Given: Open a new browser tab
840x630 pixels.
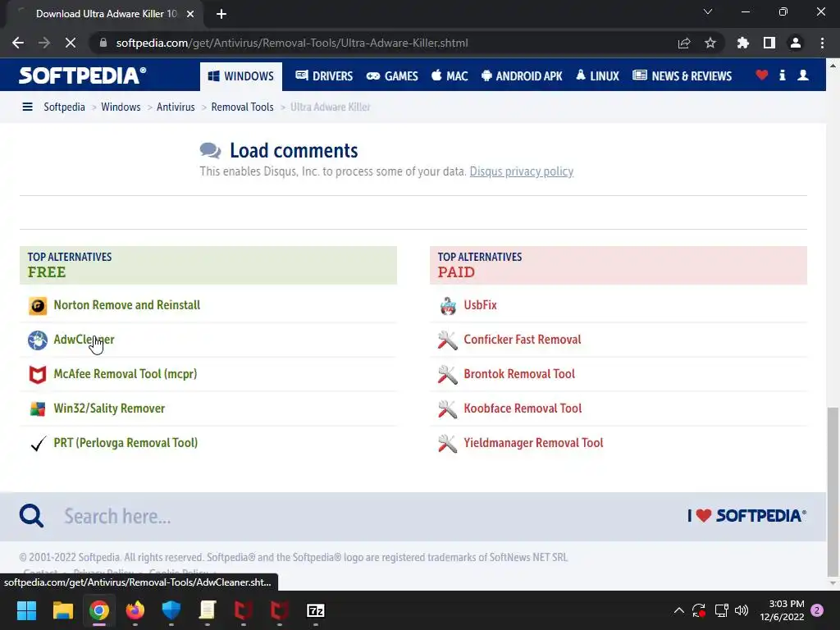Looking at the screenshot, I should coord(221,14).
